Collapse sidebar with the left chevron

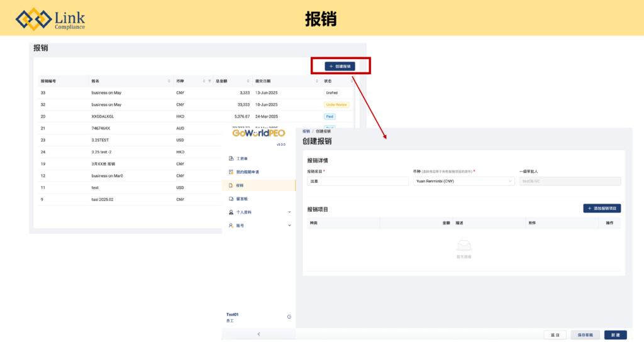click(x=258, y=334)
